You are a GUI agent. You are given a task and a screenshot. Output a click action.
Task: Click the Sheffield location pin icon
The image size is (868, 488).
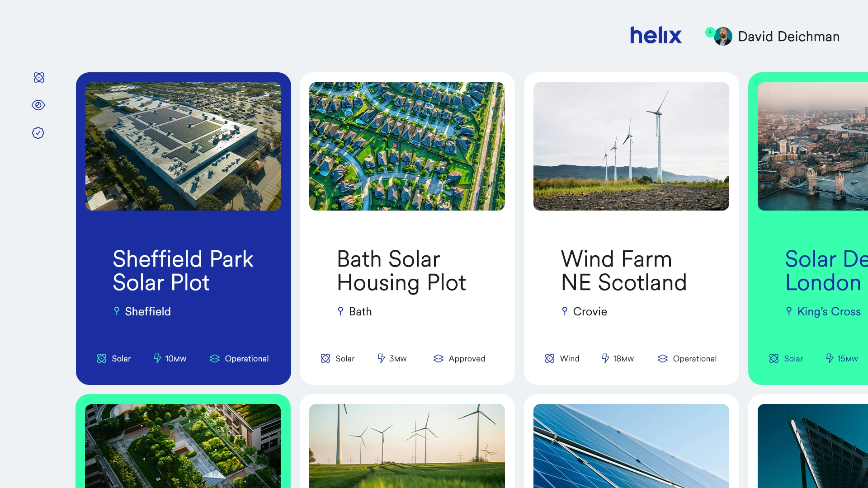[117, 311]
